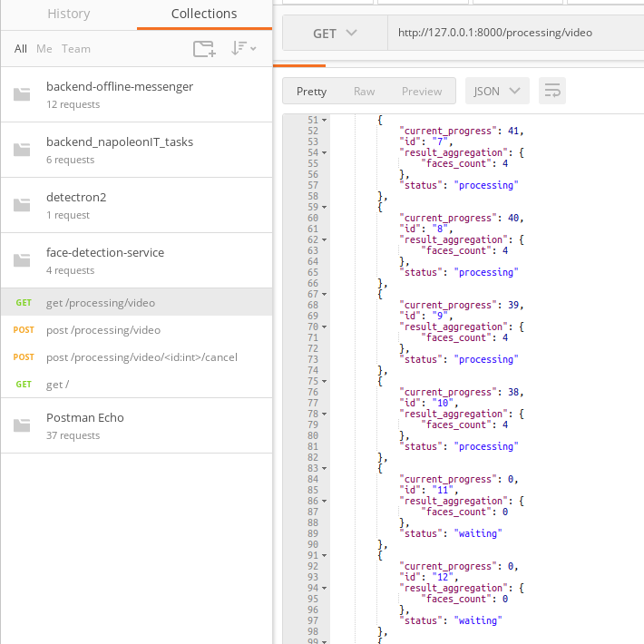Click the face-detection-service folder icon
Screen dimensions: 644x644
pyautogui.click(x=22, y=260)
